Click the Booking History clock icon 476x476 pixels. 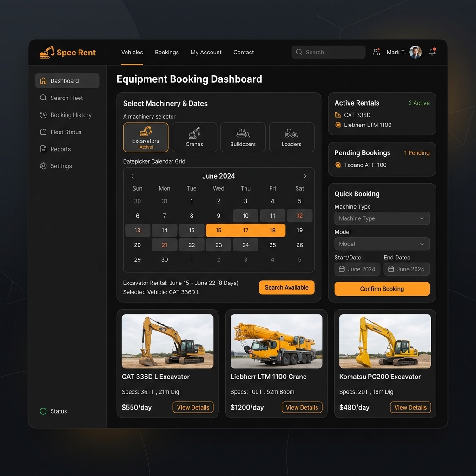click(x=43, y=115)
